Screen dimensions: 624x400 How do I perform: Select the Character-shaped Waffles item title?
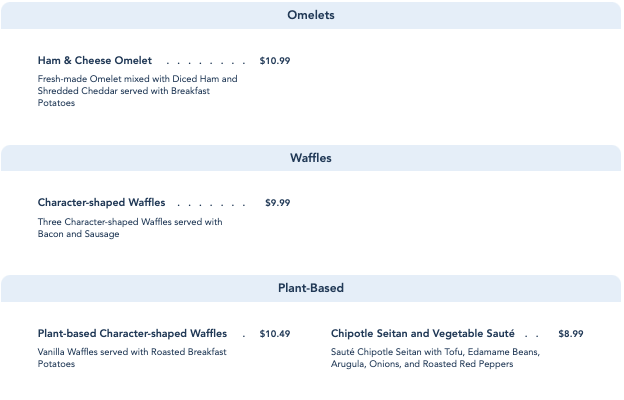click(x=102, y=203)
